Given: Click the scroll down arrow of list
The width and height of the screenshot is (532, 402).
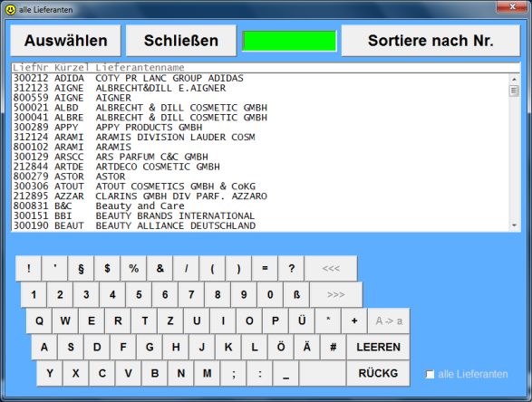Looking at the screenshot, I should pyautogui.click(x=514, y=225).
